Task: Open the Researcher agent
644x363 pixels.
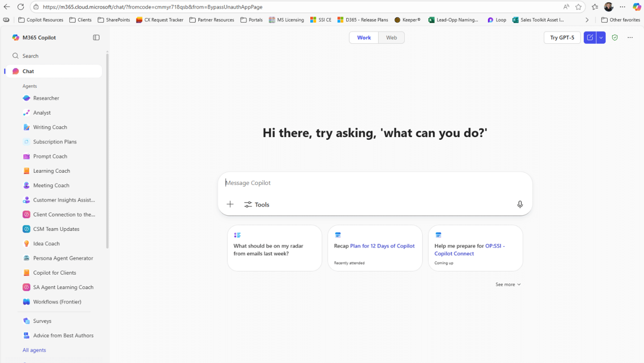Action: pos(46,98)
